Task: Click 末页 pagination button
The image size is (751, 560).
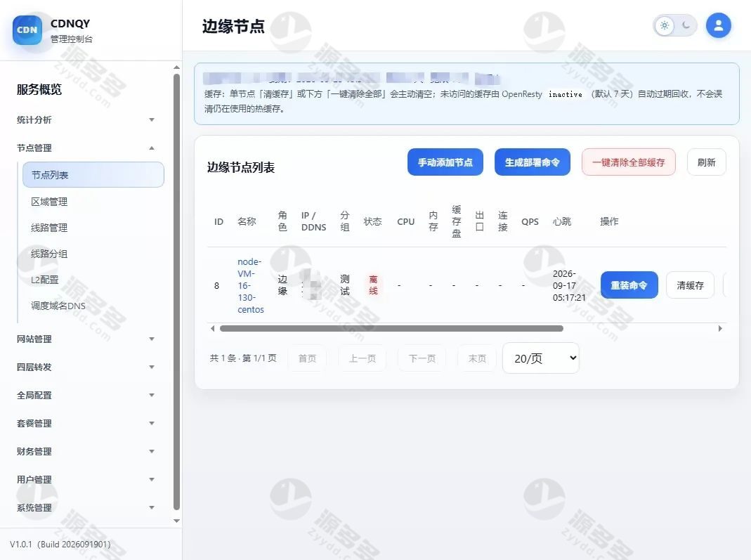Action: tap(477, 358)
